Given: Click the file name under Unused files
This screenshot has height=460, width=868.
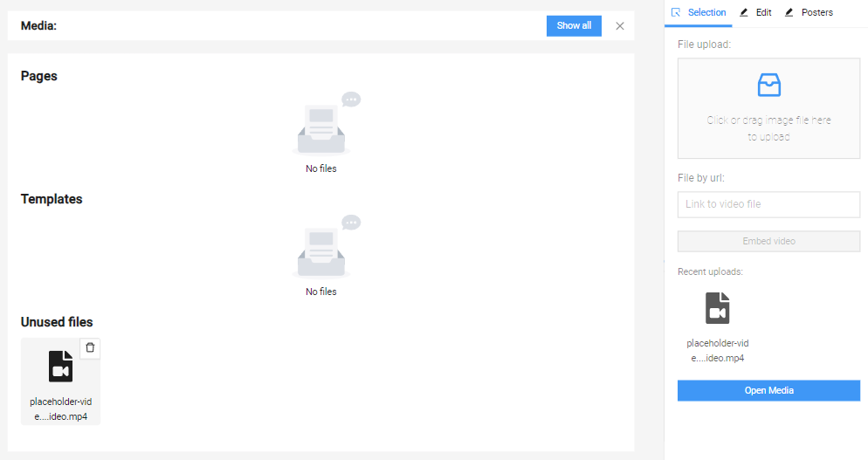Looking at the screenshot, I should [x=60, y=409].
